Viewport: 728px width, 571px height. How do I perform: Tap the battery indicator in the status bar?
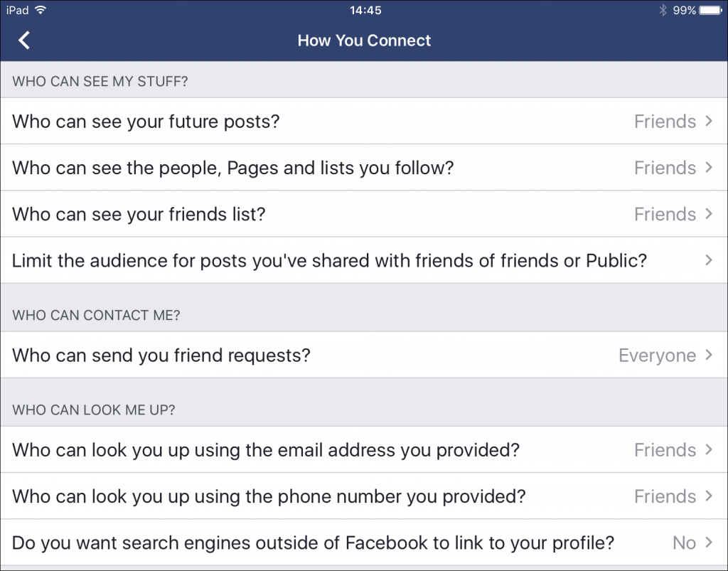(709, 10)
